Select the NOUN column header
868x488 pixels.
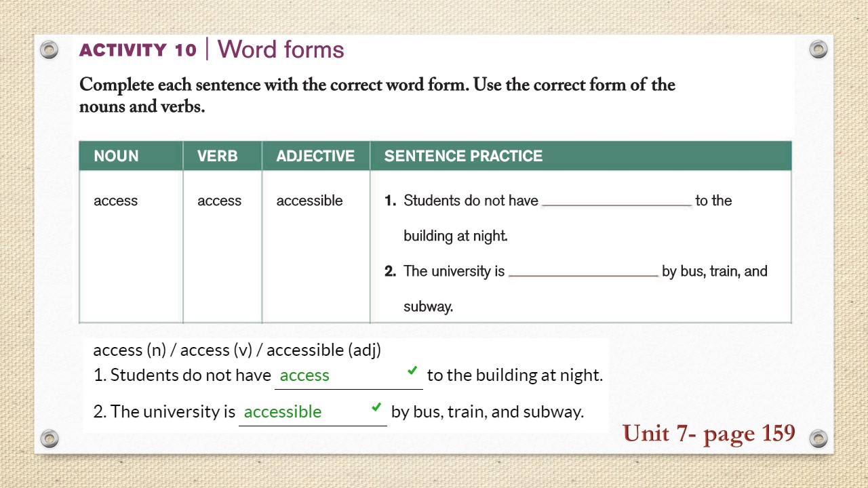coord(116,156)
